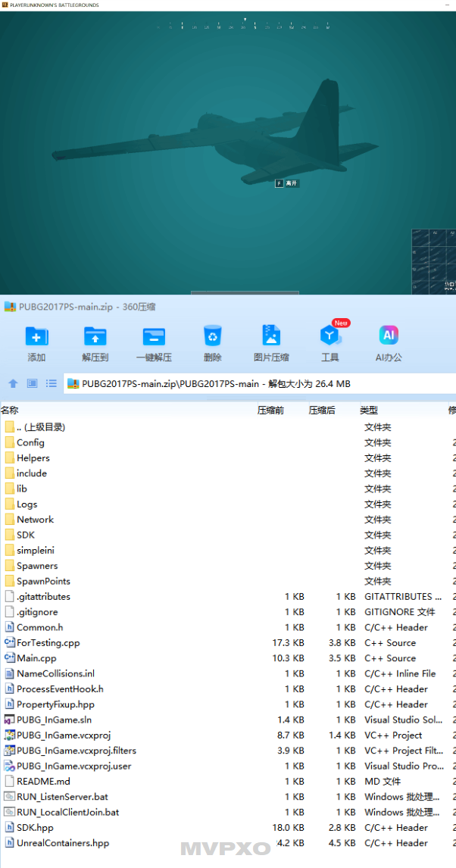Select the Main.cpp source file icon
The width and height of the screenshot is (456, 868).
pos(9,658)
